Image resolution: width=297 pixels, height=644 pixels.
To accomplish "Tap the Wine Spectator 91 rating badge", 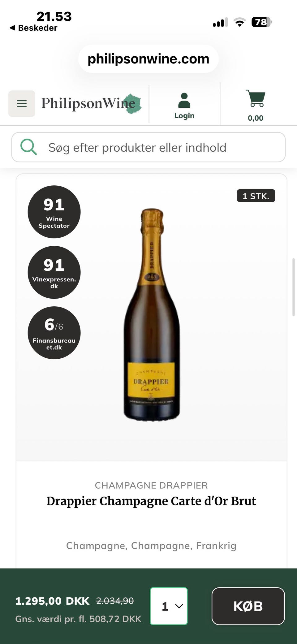I will point(54,212).
